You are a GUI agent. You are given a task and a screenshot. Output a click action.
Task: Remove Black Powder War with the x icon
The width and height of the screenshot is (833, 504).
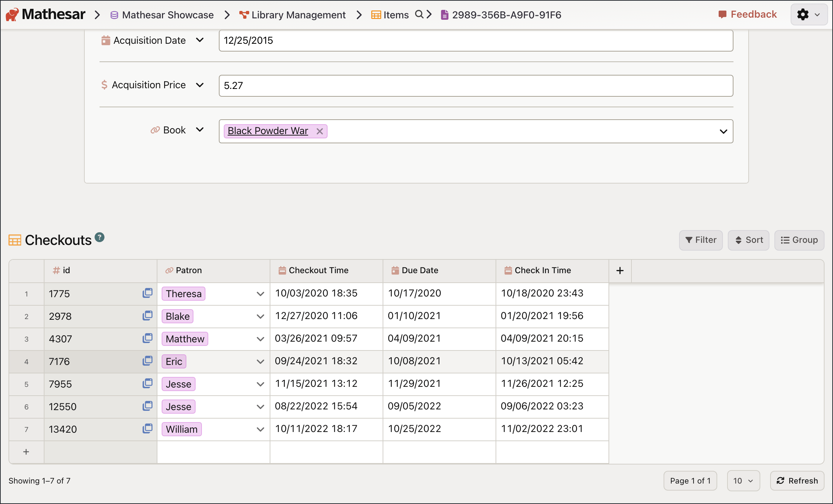point(320,131)
